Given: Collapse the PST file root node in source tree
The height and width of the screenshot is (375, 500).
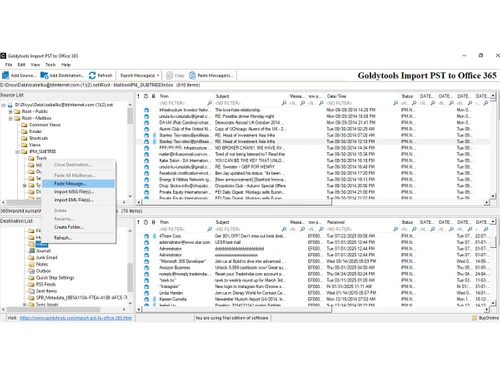Looking at the screenshot, I should pos(4,105).
